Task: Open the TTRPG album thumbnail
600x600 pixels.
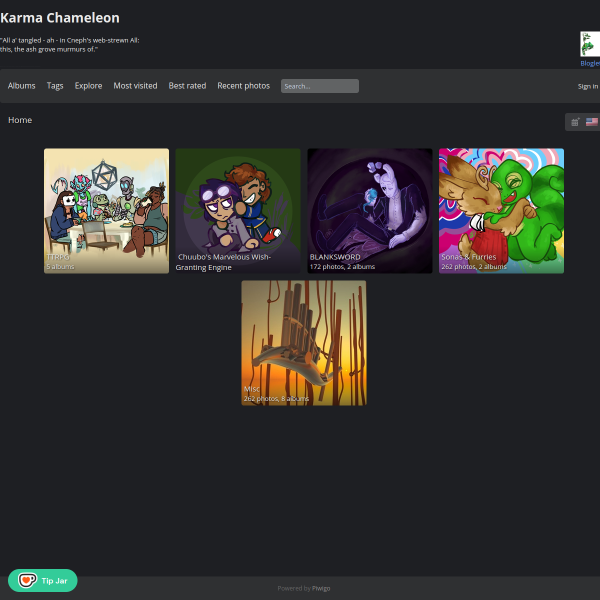Action: (106, 211)
